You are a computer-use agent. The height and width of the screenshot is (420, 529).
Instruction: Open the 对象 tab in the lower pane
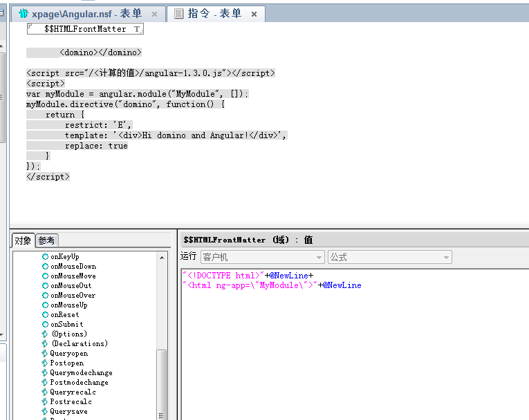[x=23, y=240]
